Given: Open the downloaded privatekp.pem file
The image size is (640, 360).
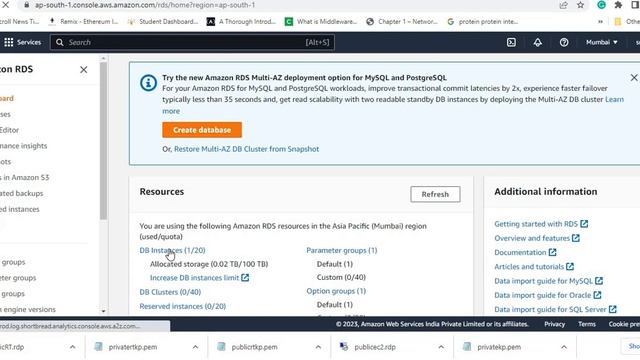Looking at the screenshot, I should tap(492, 347).
